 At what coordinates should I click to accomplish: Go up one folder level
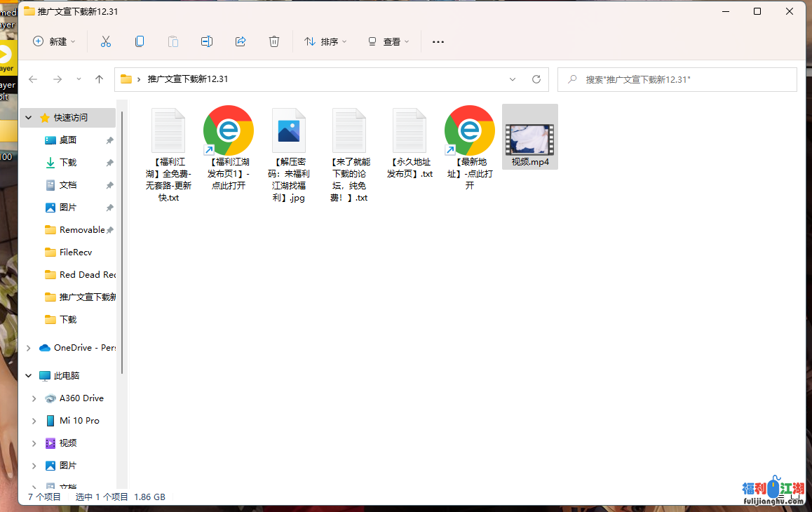point(100,79)
